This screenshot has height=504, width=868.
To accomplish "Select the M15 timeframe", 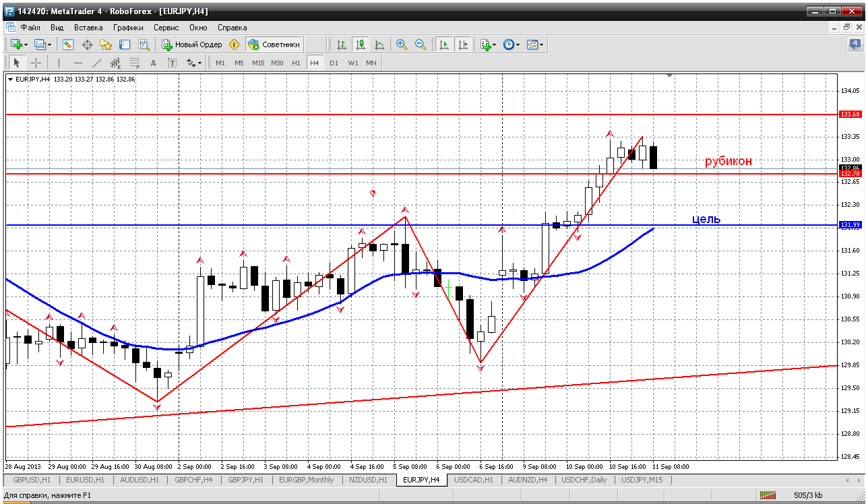I will 258,63.
